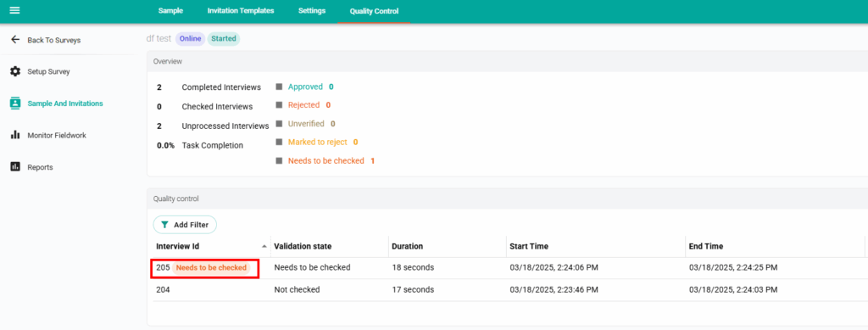Click end time 03/18/2025, 2:24:03 PM

(733, 289)
